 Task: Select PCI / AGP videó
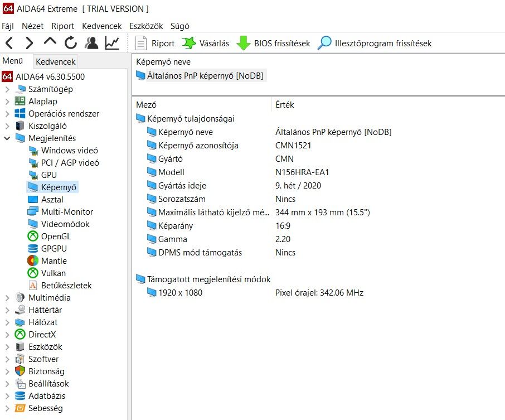(x=64, y=163)
